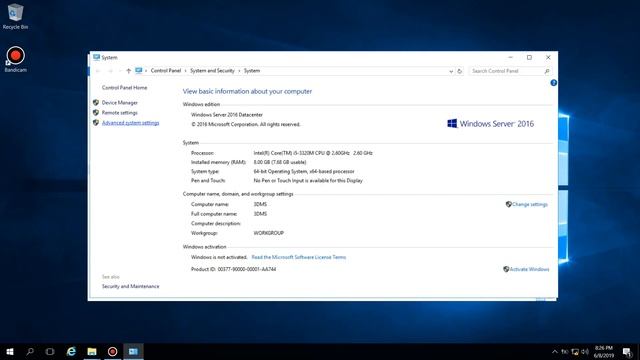Click Windows Server 2016 Datacenter text

[227, 115]
